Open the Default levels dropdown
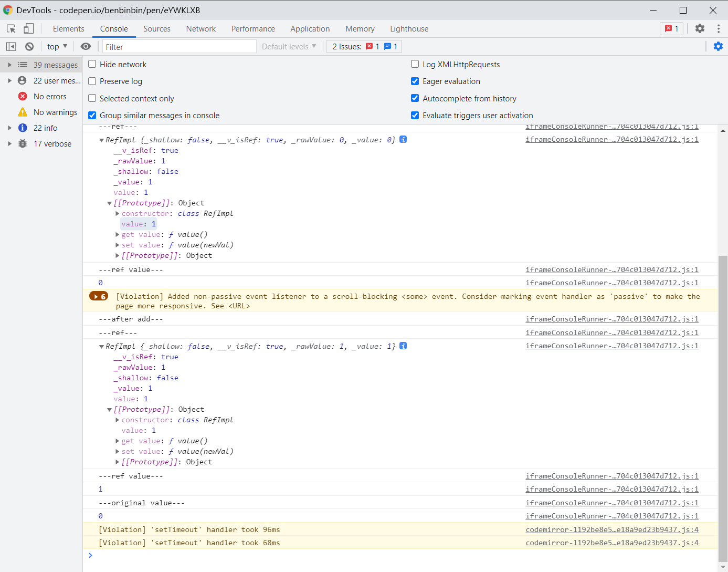The height and width of the screenshot is (572, 728). click(x=289, y=47)
